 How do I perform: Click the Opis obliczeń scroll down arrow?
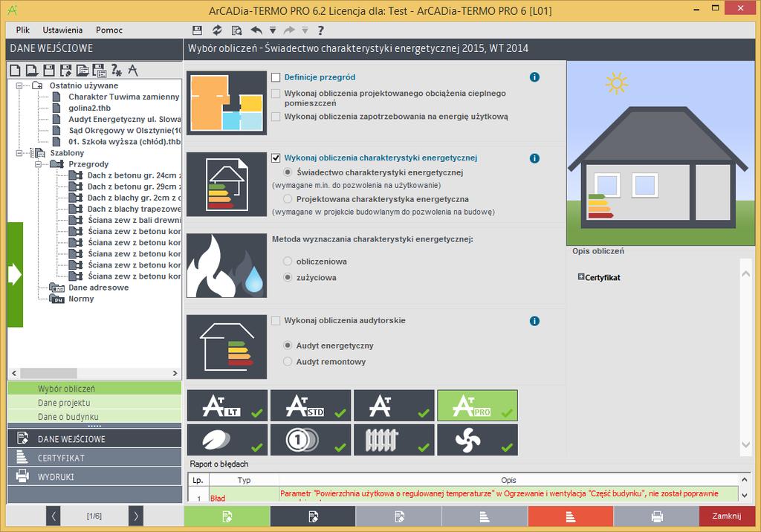(x=746, y=444)
